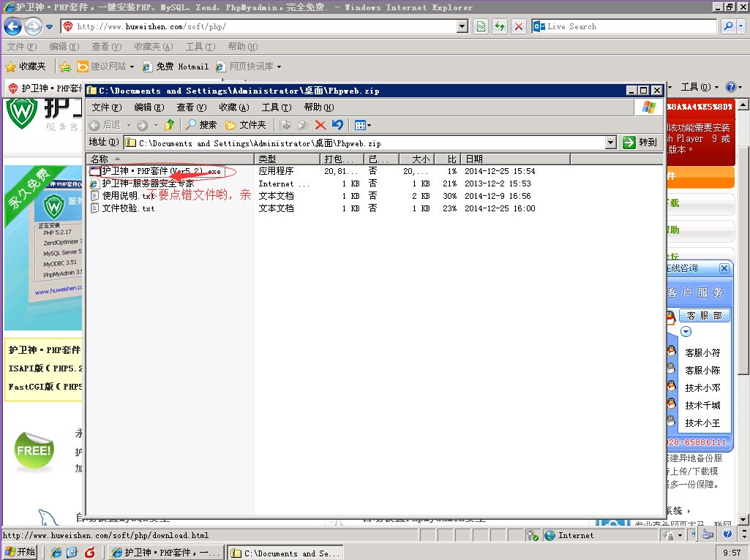Open Edit menu in zip window

(149, 107)
